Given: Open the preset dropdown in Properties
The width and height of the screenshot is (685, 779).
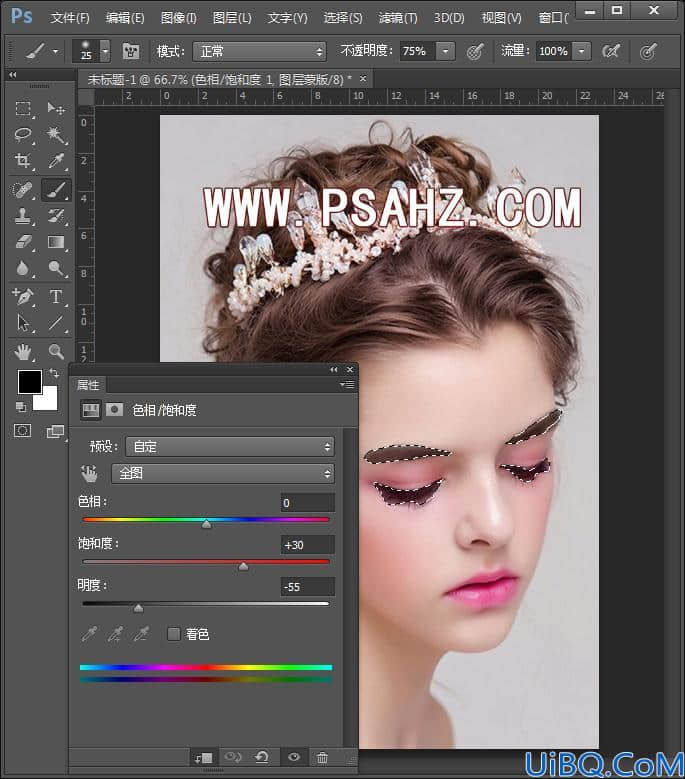Looking at the screenshot, I should [x=229, y=447].
